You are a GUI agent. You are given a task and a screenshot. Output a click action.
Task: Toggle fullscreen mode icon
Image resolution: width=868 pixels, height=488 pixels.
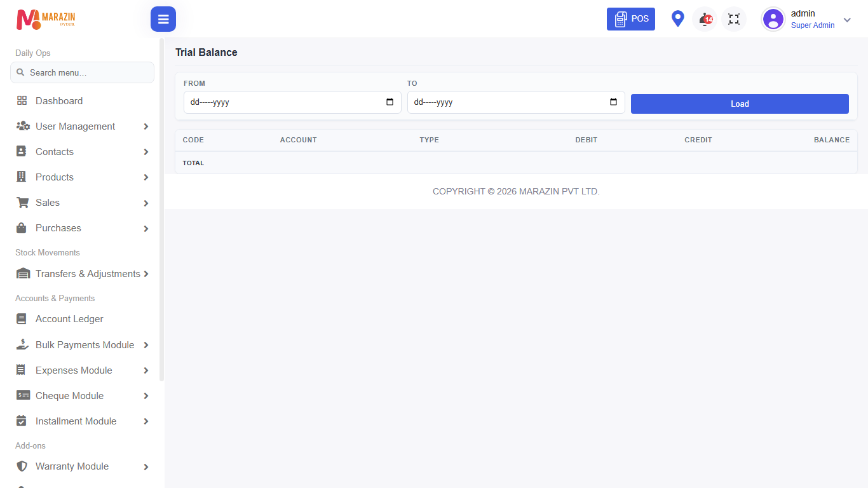coord(734,19)
